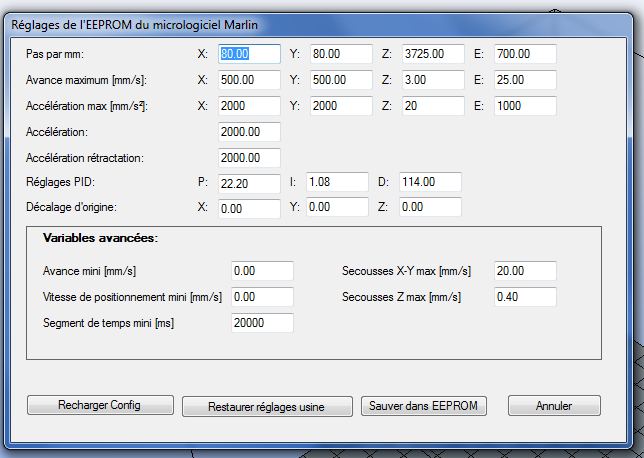The height and width of the screenshot is (458, 644).
Task: Select the Avance maximum Z field 3.00
Action: point(433,80)
